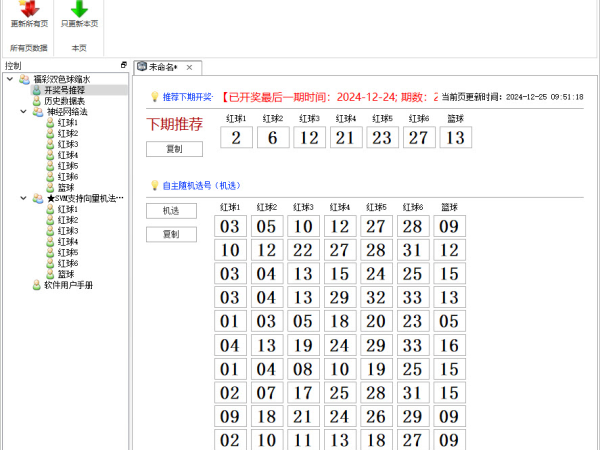This screenshot has height=450, width=600.
Task: Open 红球6 under SVM支持向量机法
Action: pos(68,263)
